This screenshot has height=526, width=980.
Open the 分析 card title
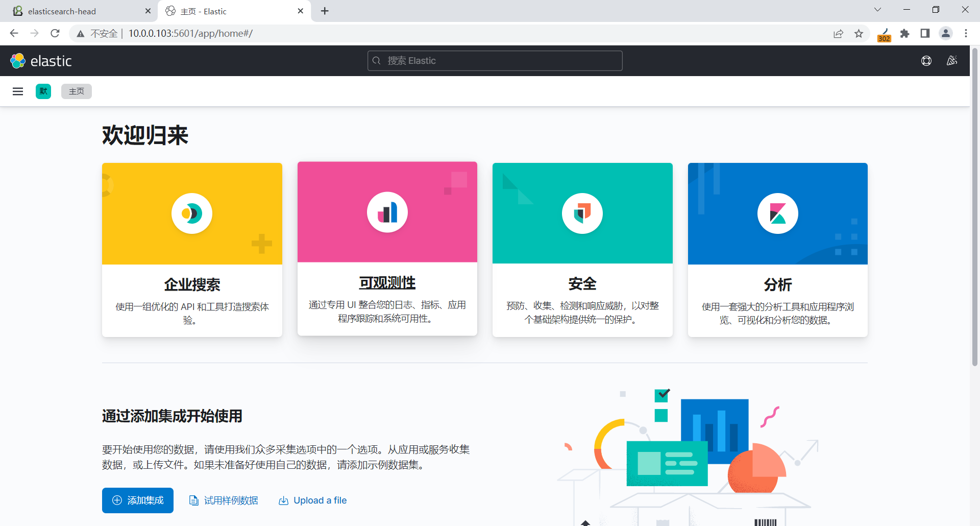(x=778, y=284)
